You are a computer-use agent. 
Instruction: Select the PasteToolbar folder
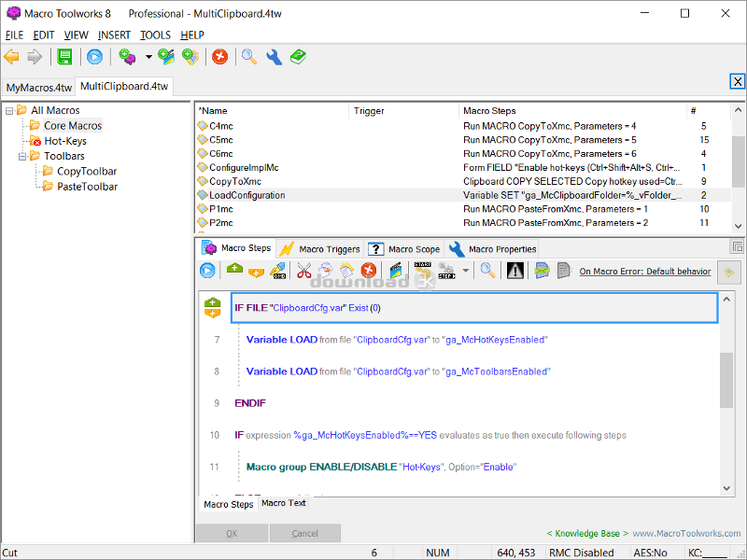click(87, 187)
